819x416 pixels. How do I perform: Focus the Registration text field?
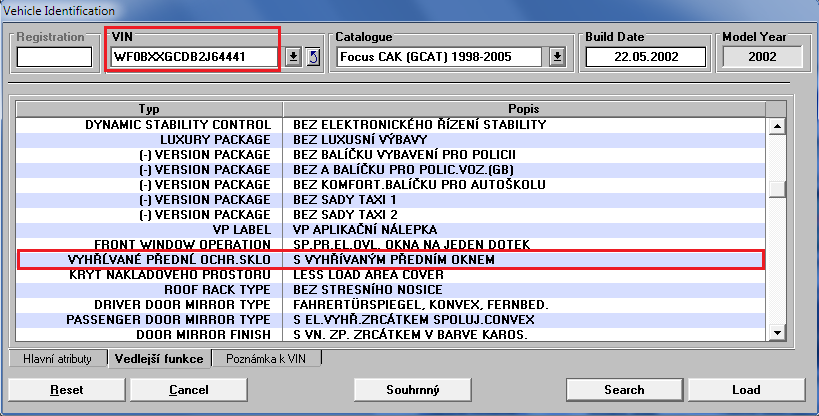click(x=54, y=56)
